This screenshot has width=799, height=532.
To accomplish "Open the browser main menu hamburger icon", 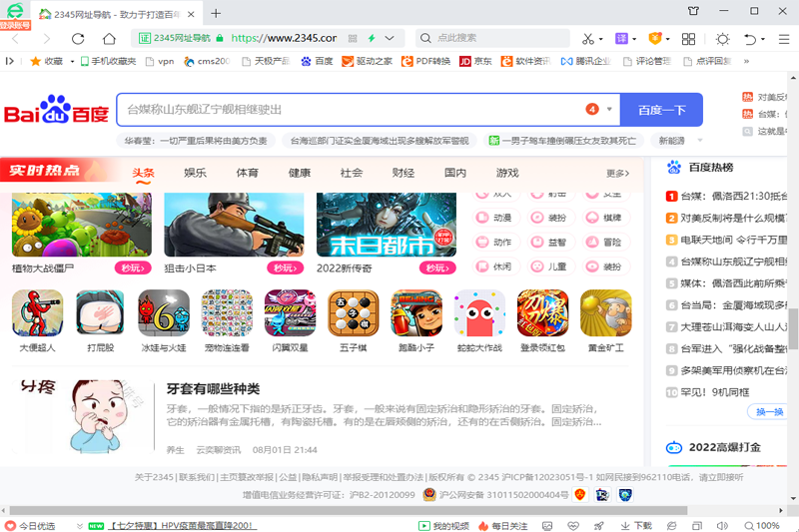I will tap(784, 39).
